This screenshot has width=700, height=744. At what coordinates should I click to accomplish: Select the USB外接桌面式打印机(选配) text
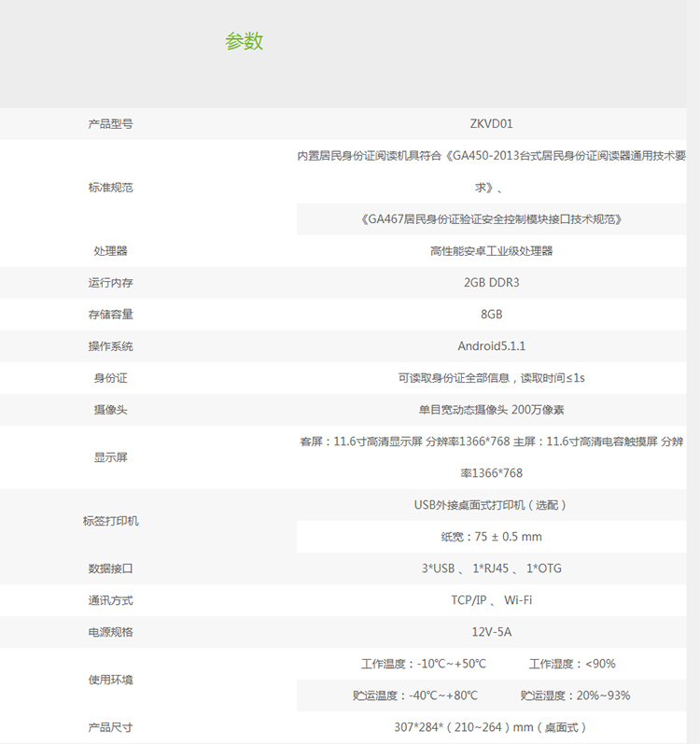pyautogui.click(x=491, y=505)
